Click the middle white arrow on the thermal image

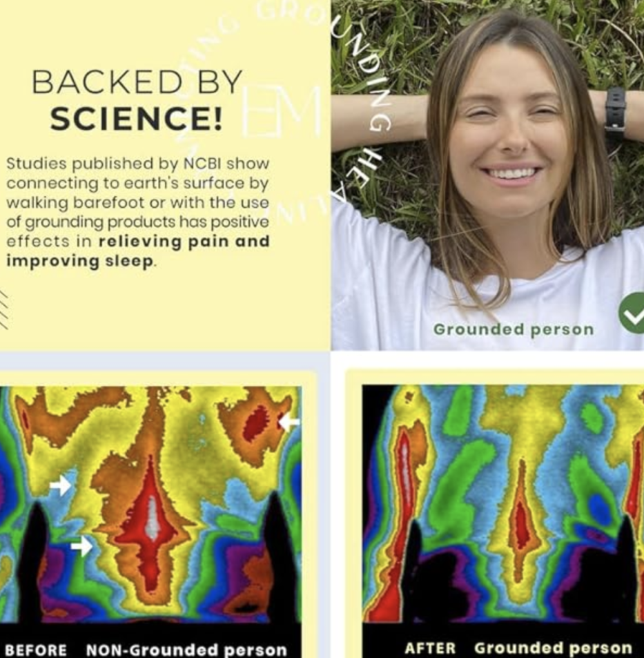pos(61,486)
